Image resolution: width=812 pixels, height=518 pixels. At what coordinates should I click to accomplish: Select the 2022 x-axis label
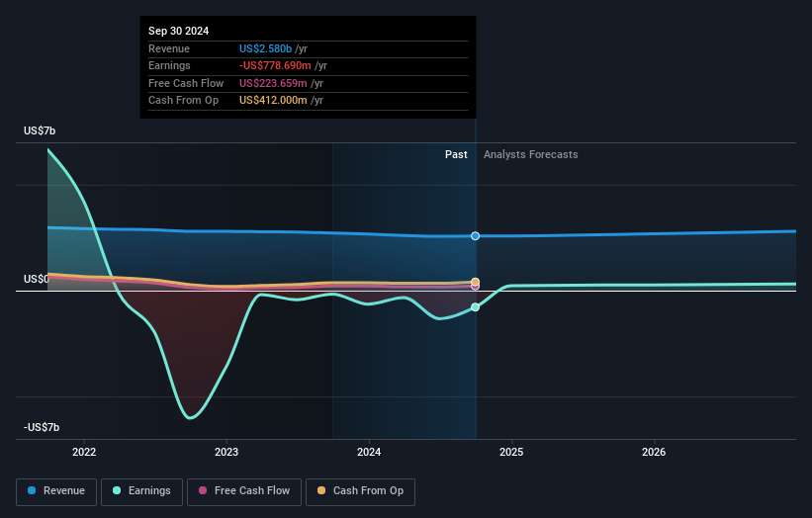tap(84, 453)
